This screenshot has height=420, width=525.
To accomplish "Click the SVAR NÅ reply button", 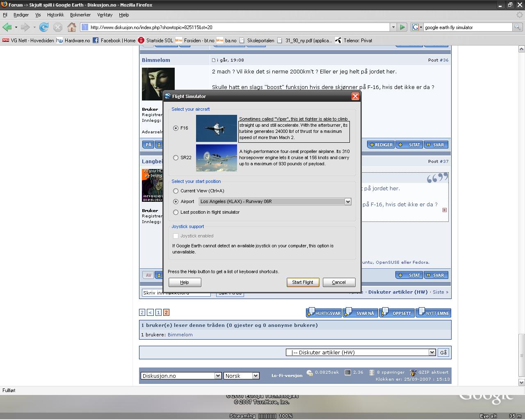I will click(361, 313).
